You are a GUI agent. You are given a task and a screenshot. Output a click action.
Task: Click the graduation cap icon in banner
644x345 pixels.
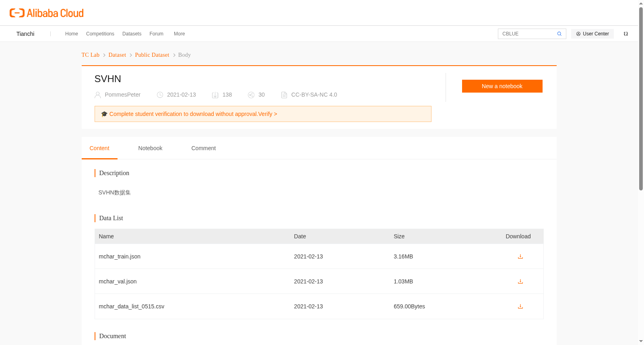click(x=104, y=114)
